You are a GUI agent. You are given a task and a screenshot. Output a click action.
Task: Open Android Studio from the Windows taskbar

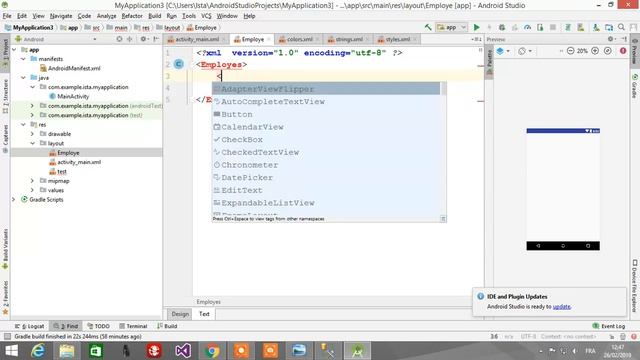(358, 351)
